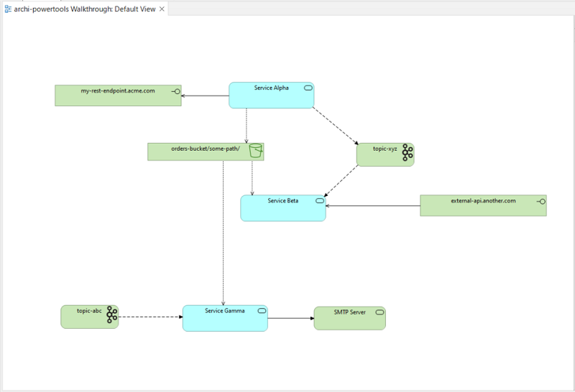The image size is (575, 392).
Task: Select the Service Beta node
Action: coord(283,208)
